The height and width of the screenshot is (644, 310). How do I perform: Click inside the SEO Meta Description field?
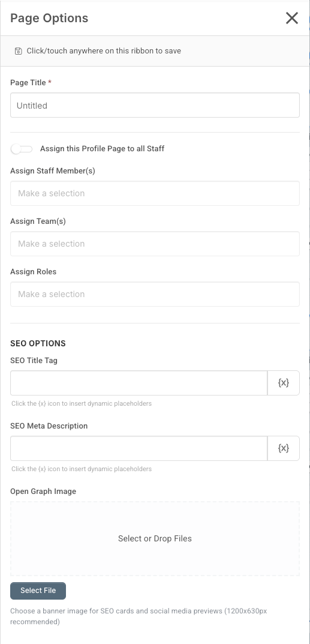(139, 448)
